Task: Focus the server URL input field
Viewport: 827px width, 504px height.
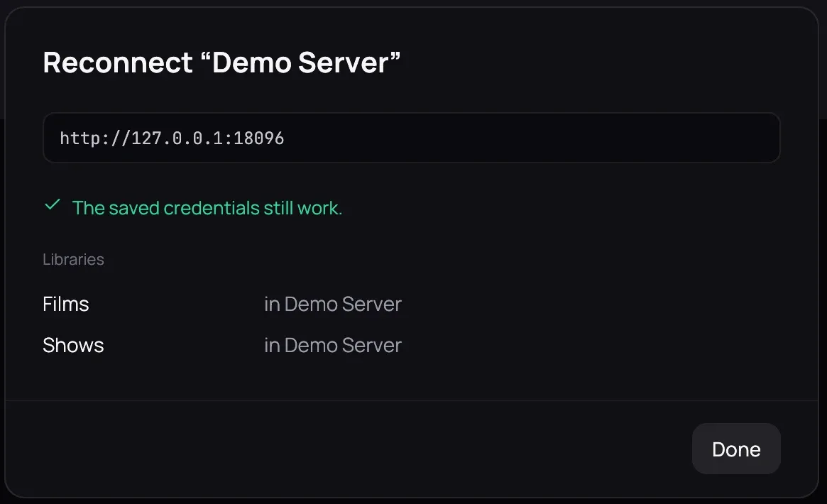Action: pyautogui.click(x=412, y=138)
